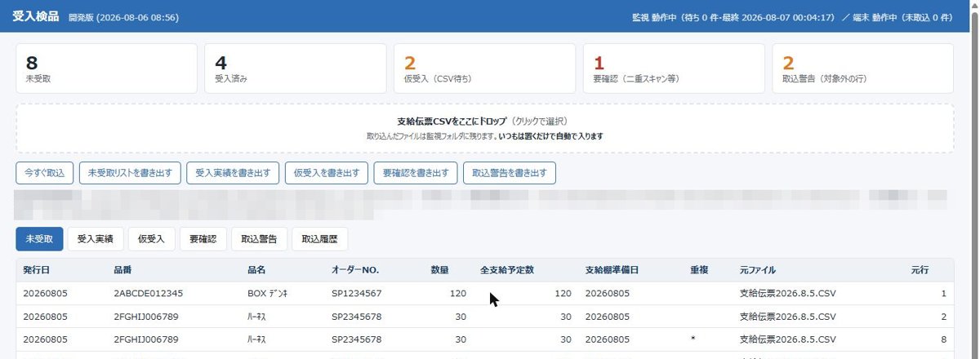Open the 取込履歴 tab
Image resolution: width=980 pixels, height=359 pixels.
tap(319, 239)
